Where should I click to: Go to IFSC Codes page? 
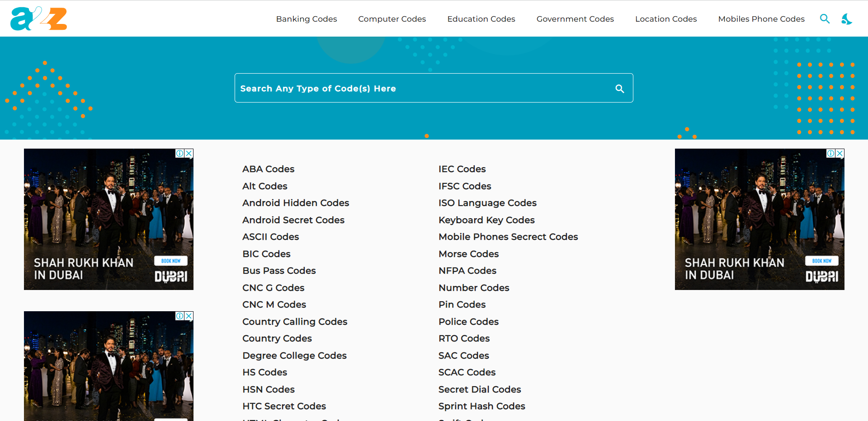[x=464, y=186]
